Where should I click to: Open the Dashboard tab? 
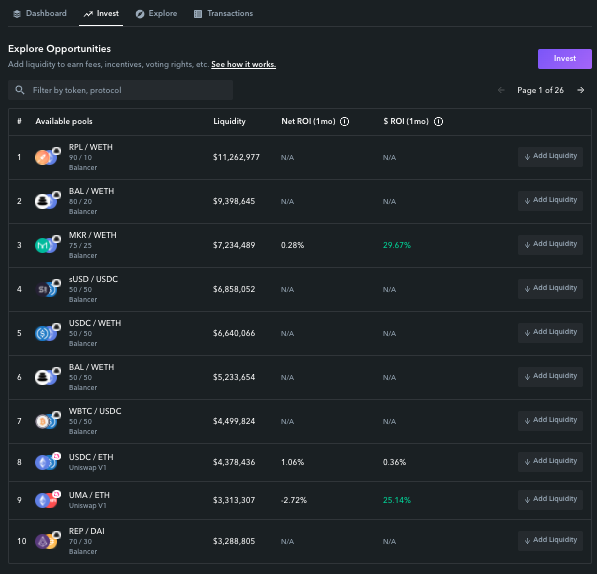(x=40, y=14)
